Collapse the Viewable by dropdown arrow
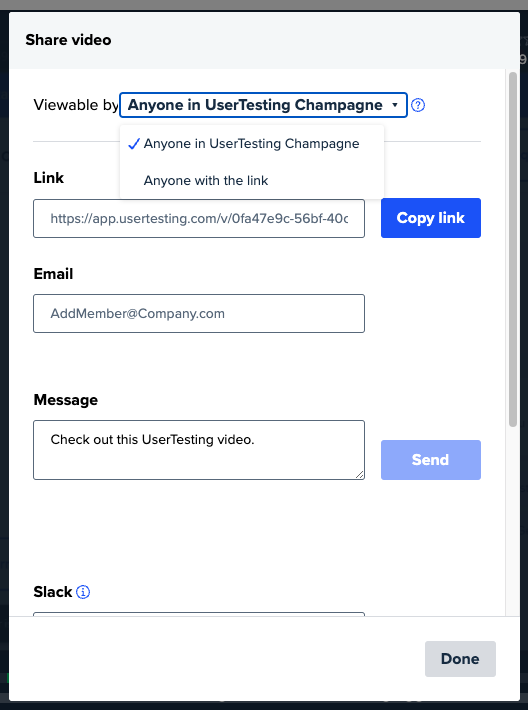528x710 pixels. click(x=394, y=105)
